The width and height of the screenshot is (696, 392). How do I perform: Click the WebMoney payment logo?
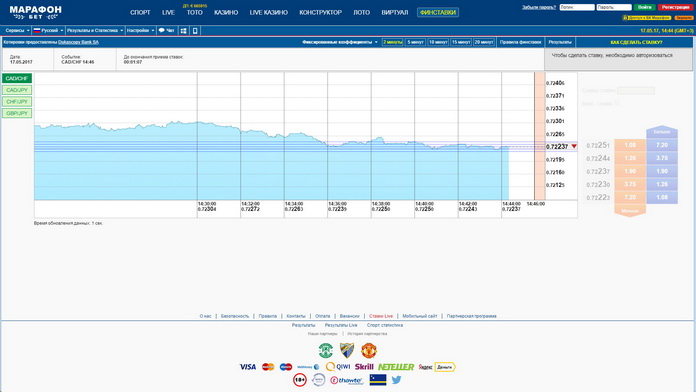pos(308,367)
